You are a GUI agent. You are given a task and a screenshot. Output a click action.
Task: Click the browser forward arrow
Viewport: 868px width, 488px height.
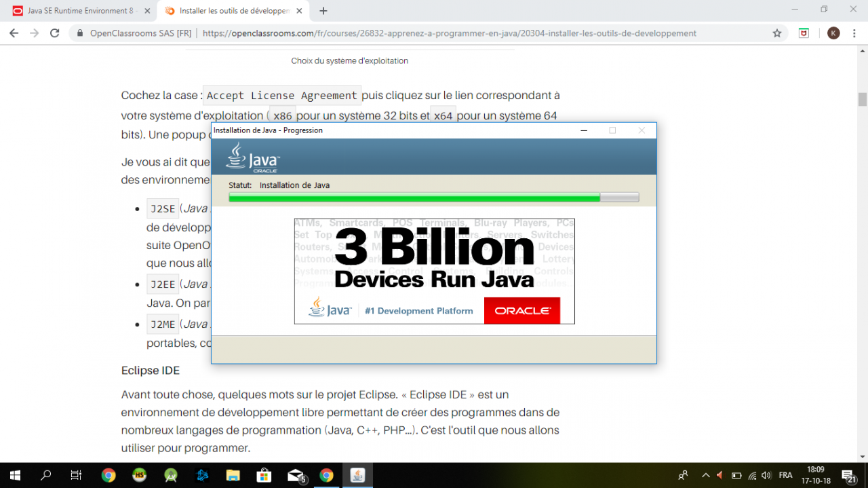[35, 33]
